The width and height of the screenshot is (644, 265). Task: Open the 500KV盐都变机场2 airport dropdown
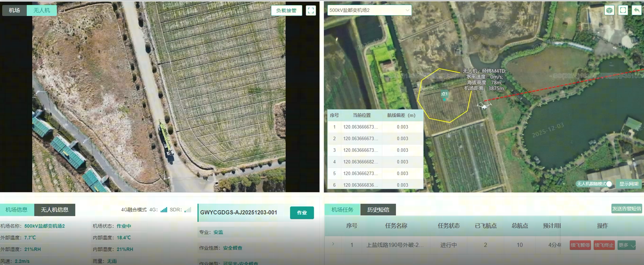pyautogui.click(x=369, y=10)
